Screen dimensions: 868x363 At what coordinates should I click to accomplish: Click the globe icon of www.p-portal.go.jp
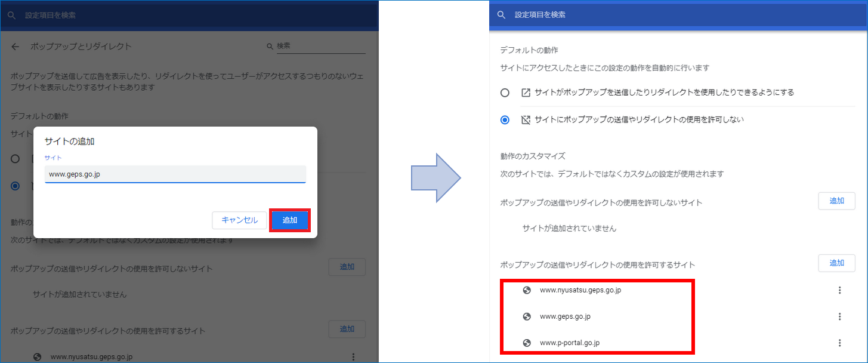point(527,343)
